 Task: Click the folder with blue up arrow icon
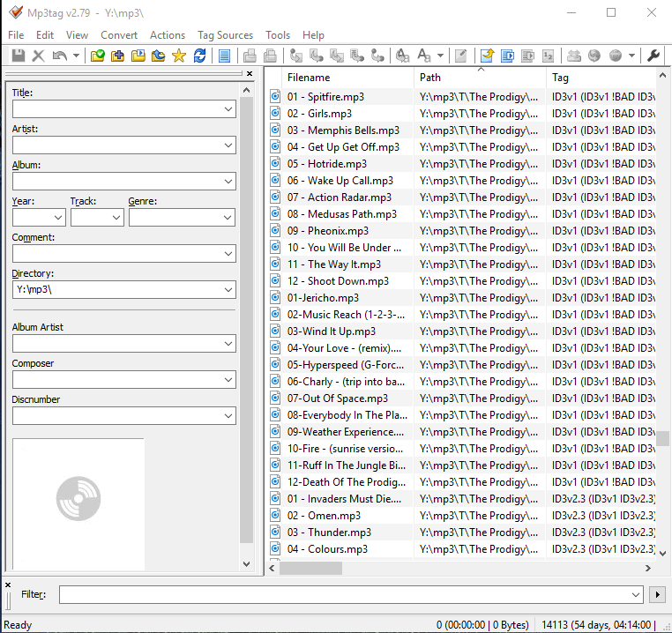[158, 56]
